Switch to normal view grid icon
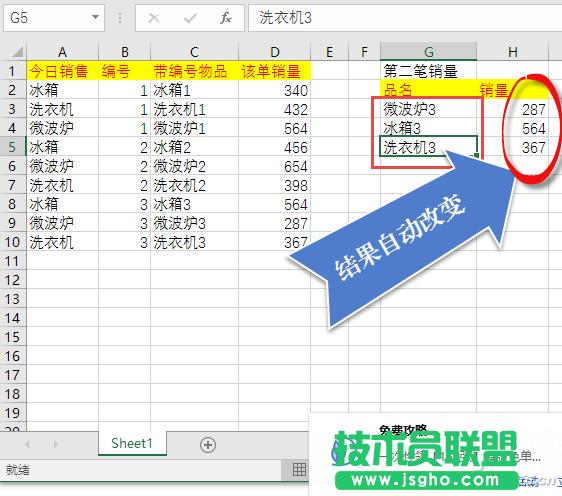 (299, 469)
